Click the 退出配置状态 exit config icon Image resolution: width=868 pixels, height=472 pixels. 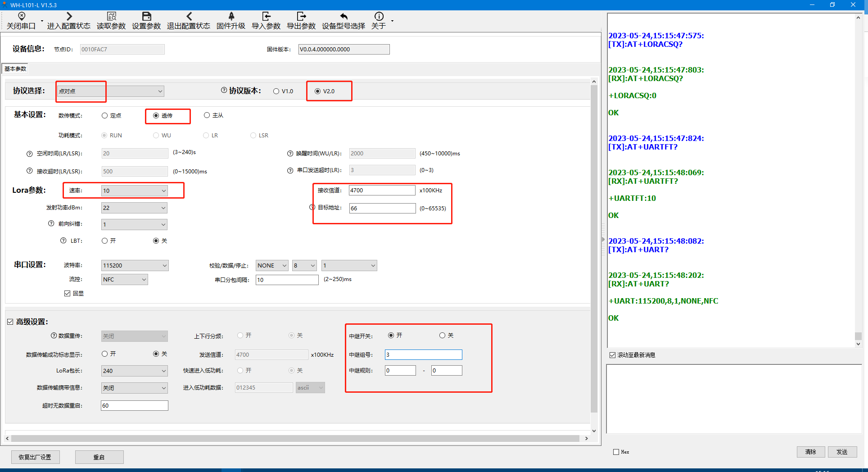189,17
